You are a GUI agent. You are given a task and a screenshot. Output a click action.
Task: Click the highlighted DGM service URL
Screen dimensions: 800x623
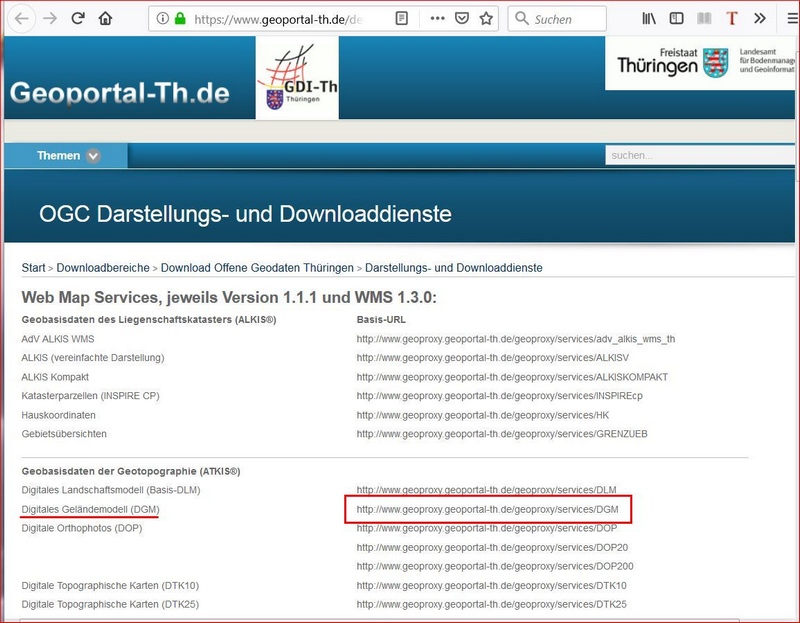coord(487,509)
